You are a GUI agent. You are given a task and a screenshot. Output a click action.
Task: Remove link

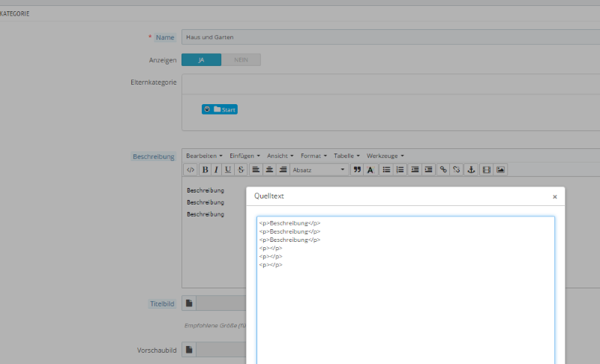click(x=457, y=170)
